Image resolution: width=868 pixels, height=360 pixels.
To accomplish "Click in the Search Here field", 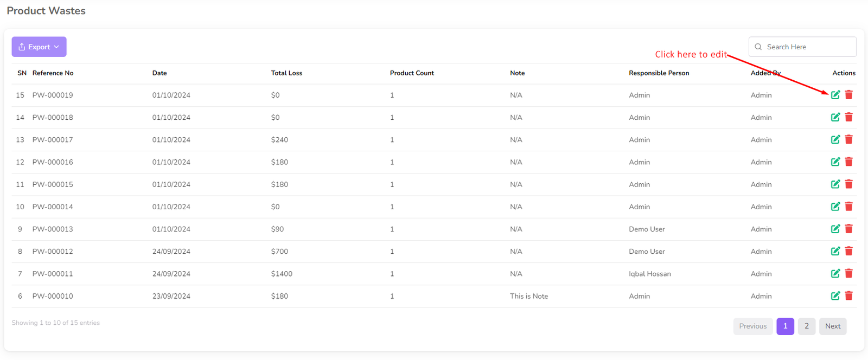I will pyautogui.click(x=808, y=47).
